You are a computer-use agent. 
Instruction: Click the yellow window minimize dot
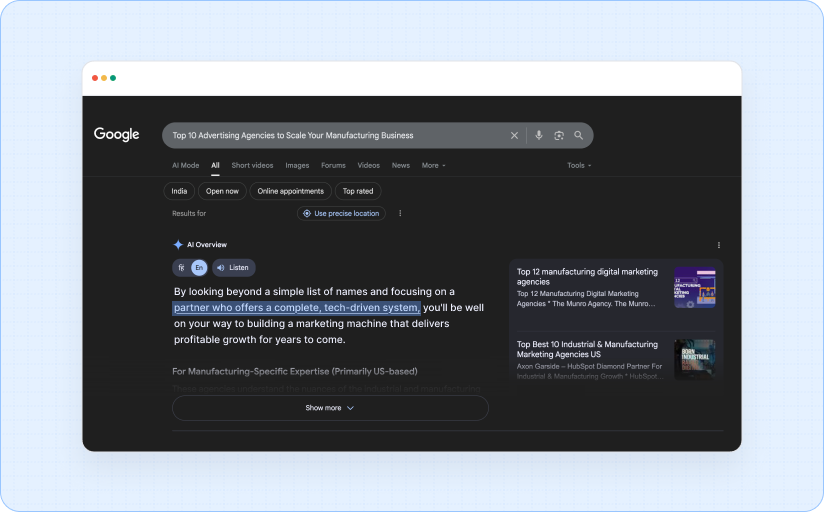(104, 78)
